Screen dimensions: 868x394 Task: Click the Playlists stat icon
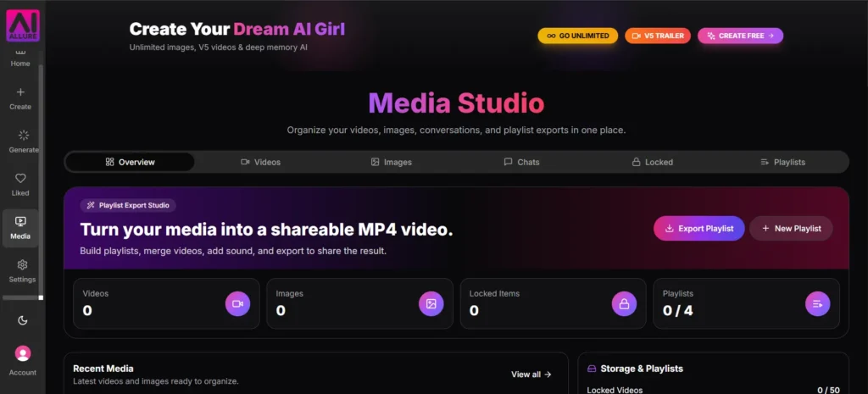click(818, 304)
